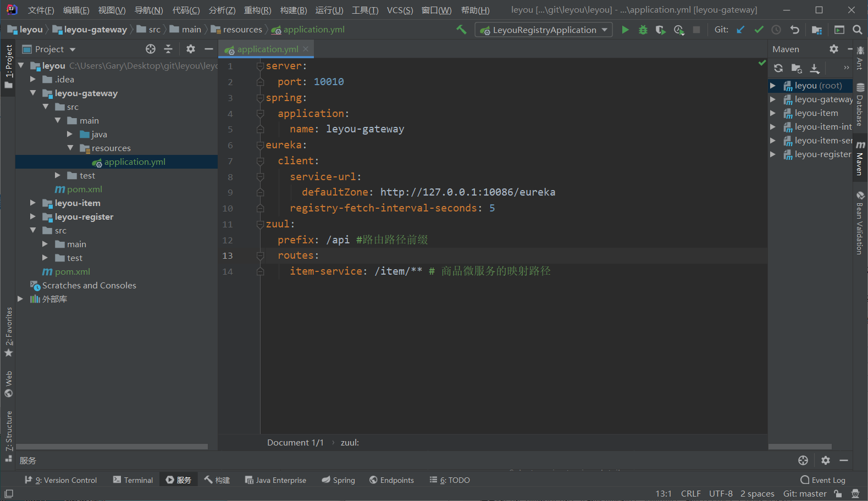Expand the .idea folder
Screen dimensions: 868x501
click(33, 79)
